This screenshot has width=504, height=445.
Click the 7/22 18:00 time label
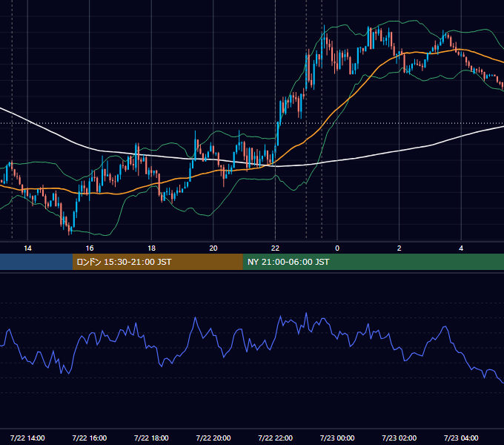pos(151,438)
